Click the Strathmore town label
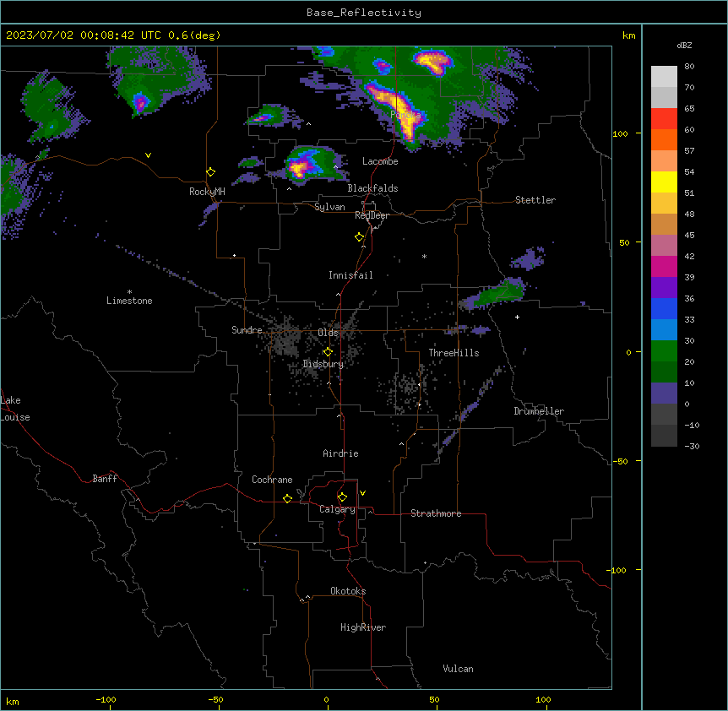Image resolution: width=728 pixels, height=711 pixels. point(436,513)
